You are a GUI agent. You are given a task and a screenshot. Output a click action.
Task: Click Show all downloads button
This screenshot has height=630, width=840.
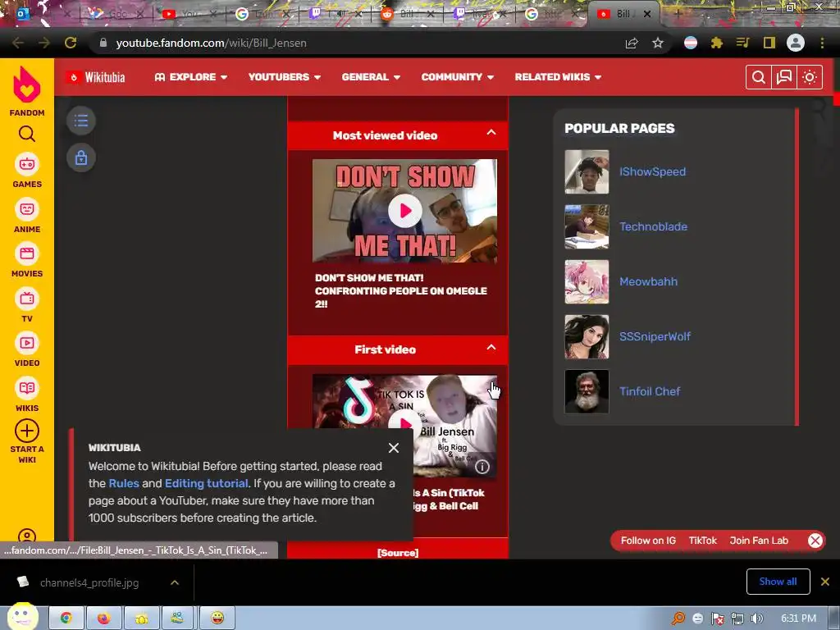coord(778,582)
